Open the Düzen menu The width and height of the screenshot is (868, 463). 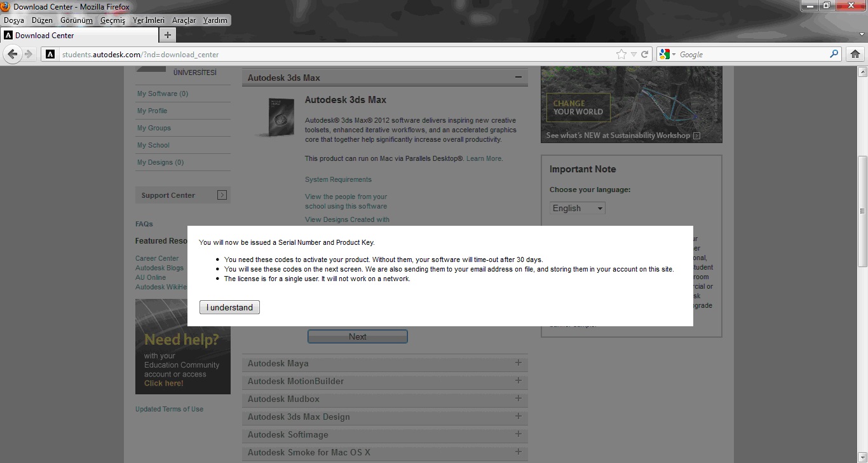coord(43,20)
